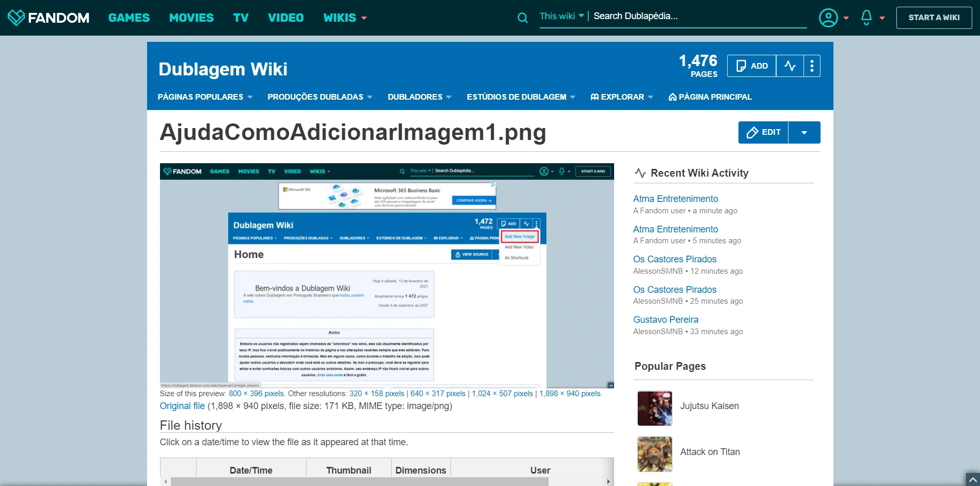
Task: Expand the Estúdios de Dublagem menu
Action: (521, 97)
